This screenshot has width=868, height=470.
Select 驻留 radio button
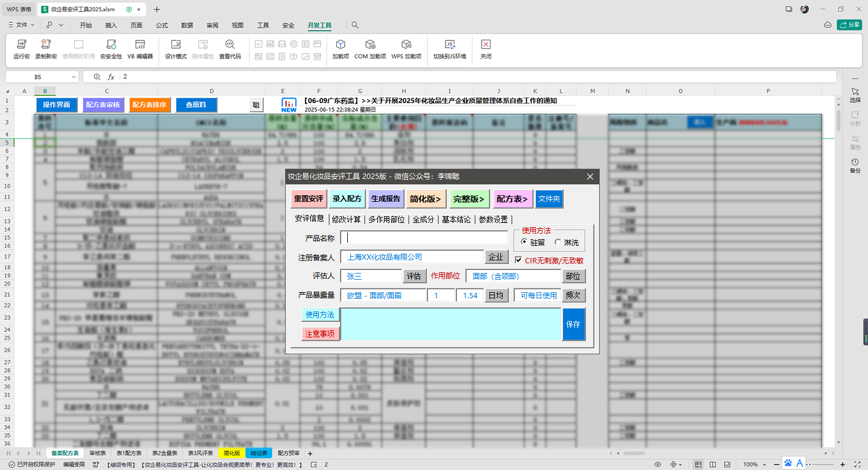pos(533,242)
